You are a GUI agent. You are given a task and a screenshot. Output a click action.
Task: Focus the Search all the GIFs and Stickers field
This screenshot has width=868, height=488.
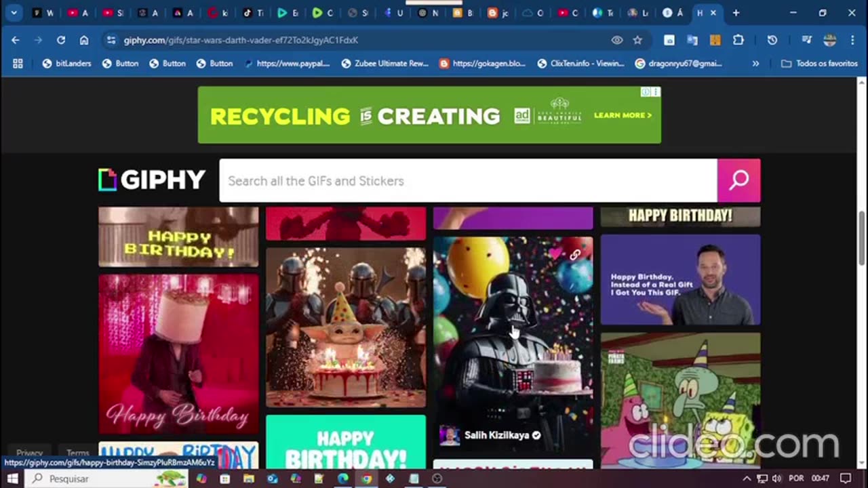point(468,180)
